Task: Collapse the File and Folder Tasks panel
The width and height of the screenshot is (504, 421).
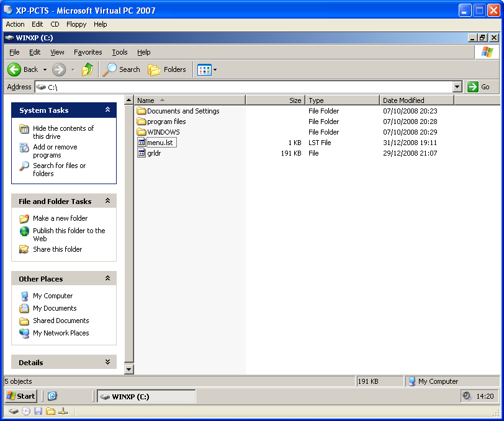Action: [107, 201]
